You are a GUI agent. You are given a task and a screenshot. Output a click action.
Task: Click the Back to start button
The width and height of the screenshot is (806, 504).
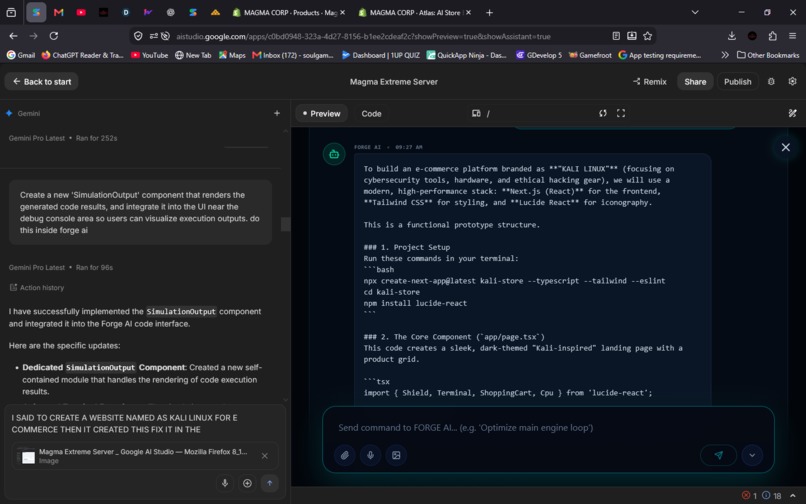pos(42,81)
